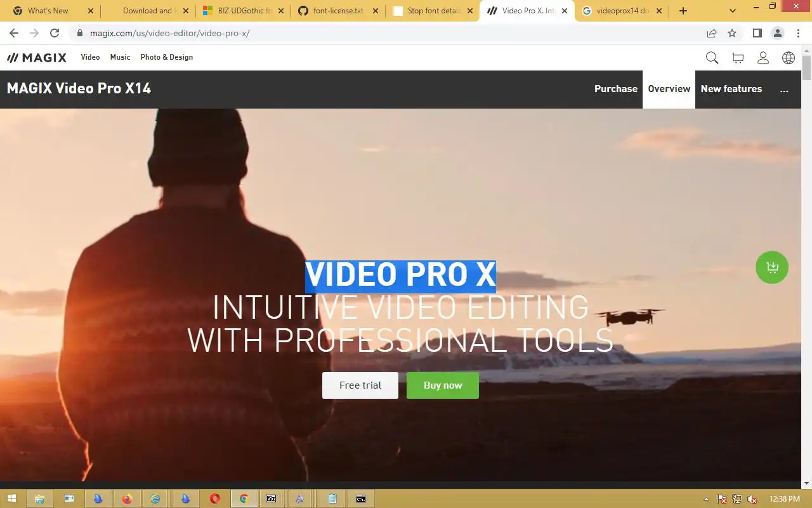
Task: Go back to the previous page
Action: (x=14, y=33)
